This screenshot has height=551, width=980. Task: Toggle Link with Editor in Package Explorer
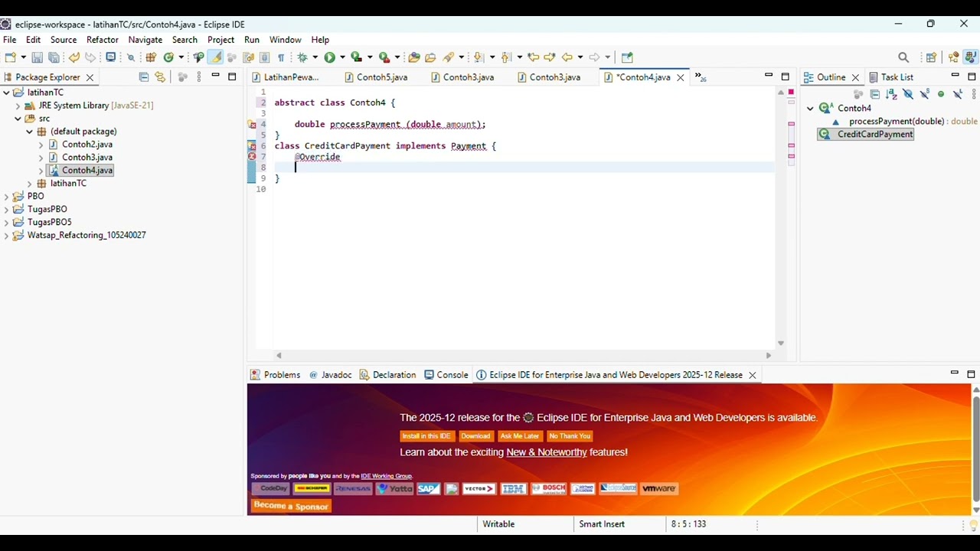click(159, 77)
